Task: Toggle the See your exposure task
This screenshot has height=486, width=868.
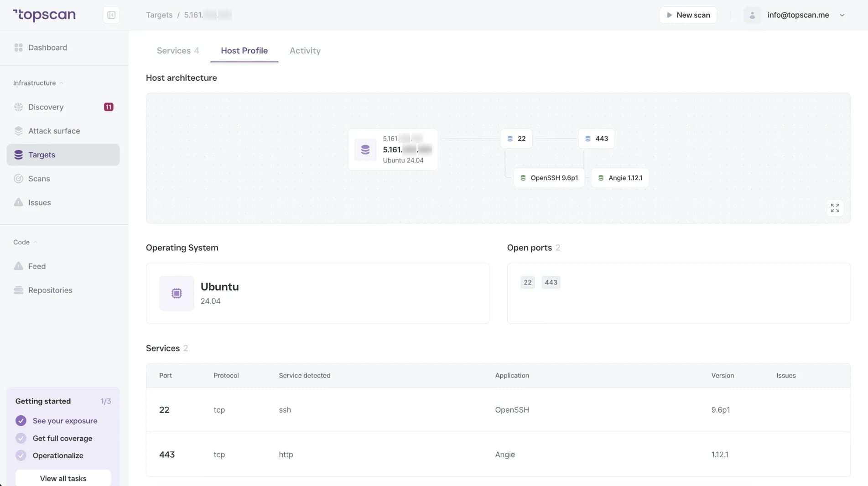Action: pyautogui.click(x=21, y=421)
